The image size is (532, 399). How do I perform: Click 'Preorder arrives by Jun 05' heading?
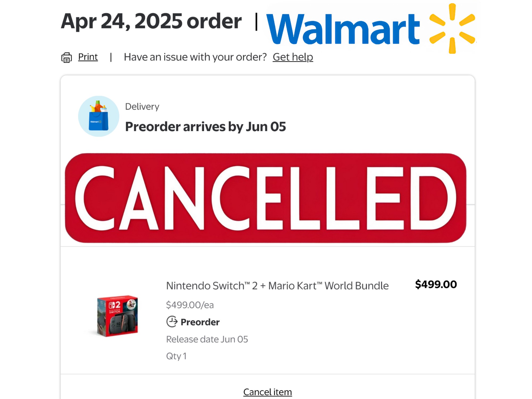tap(205, 127)
